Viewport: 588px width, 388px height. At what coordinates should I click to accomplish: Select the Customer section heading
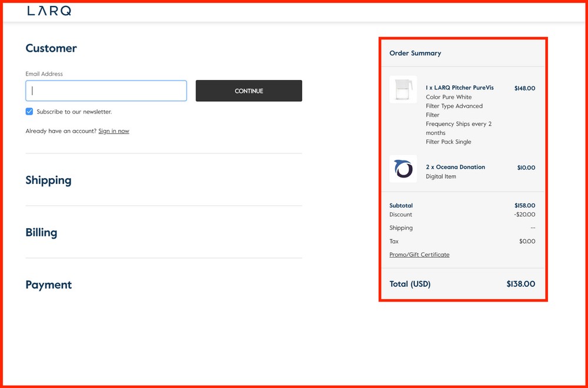(51, 48)
